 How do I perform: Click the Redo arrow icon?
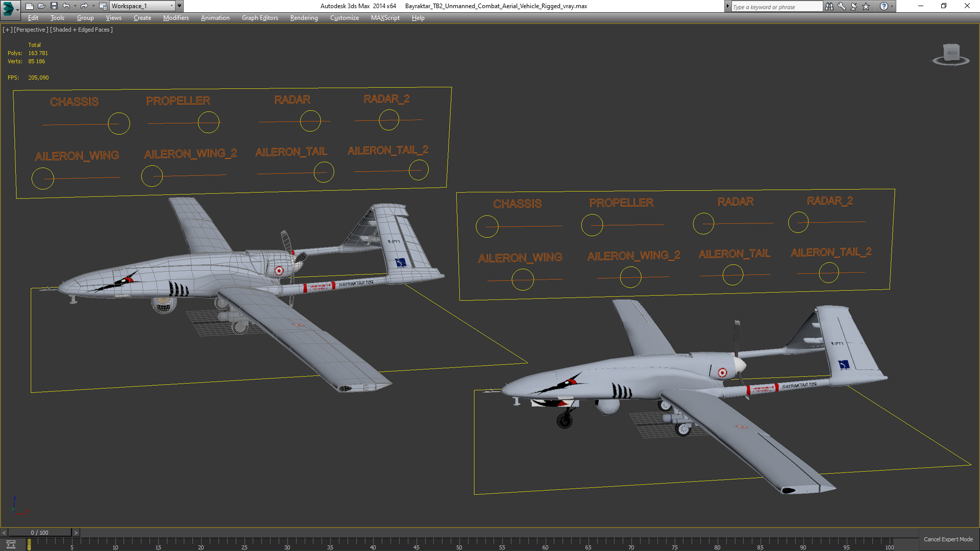[x=84, y=6]
